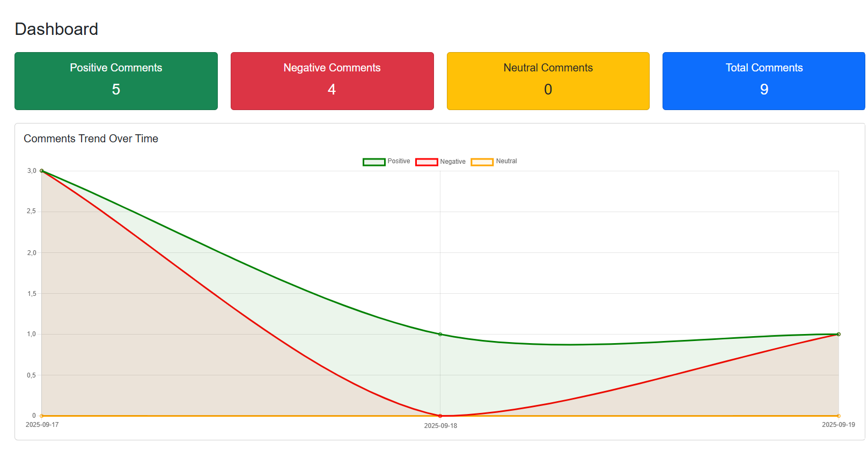Click the green Positive point on 2025-09-18
Image resolution: width=868 pixels, height=450 pixels.
[440, 335]
